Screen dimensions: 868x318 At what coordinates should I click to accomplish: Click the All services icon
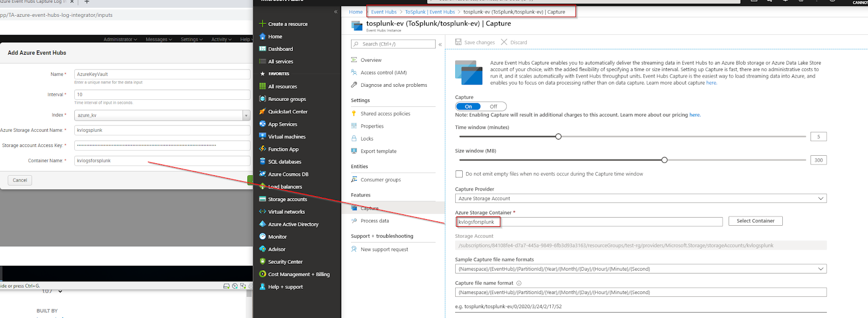click(263, 61)
